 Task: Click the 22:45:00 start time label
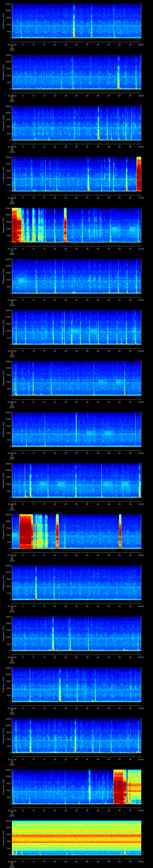(12, 453)
